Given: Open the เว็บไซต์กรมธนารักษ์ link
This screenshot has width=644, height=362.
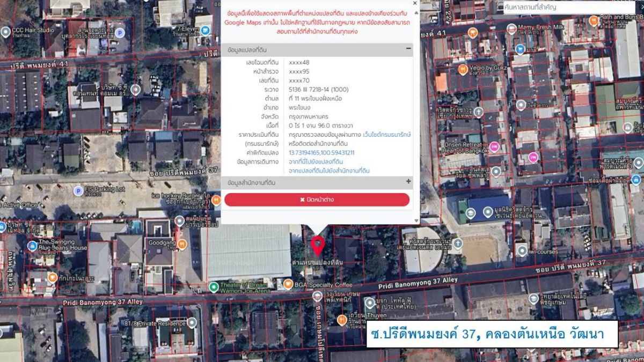Looking at the screenshot, I should point(386,135).
